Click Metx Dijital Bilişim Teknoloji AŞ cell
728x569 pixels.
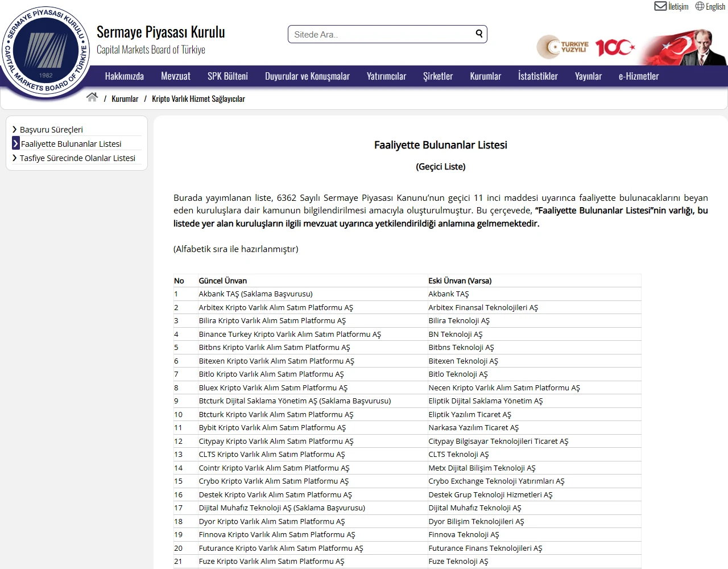(482, 468)
